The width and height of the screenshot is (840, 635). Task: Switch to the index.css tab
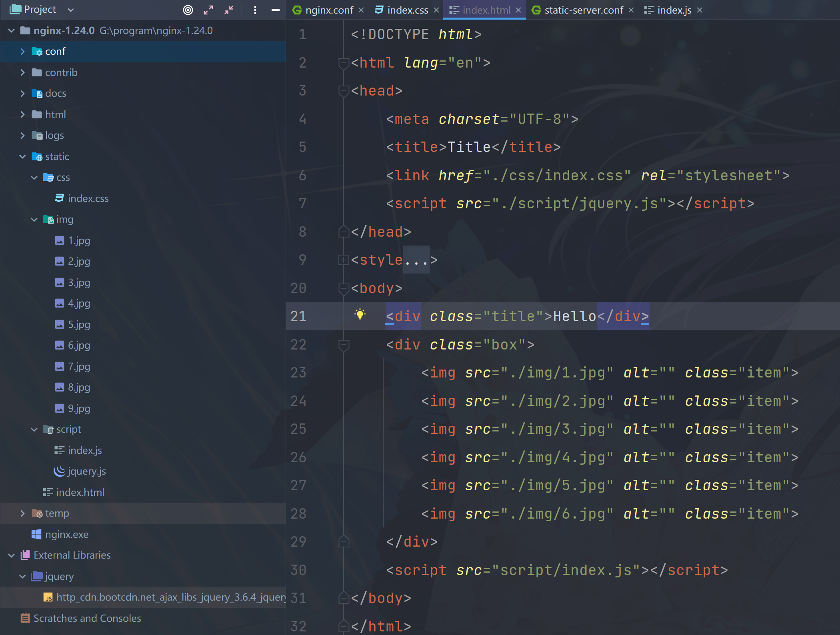tap(407, 10)
